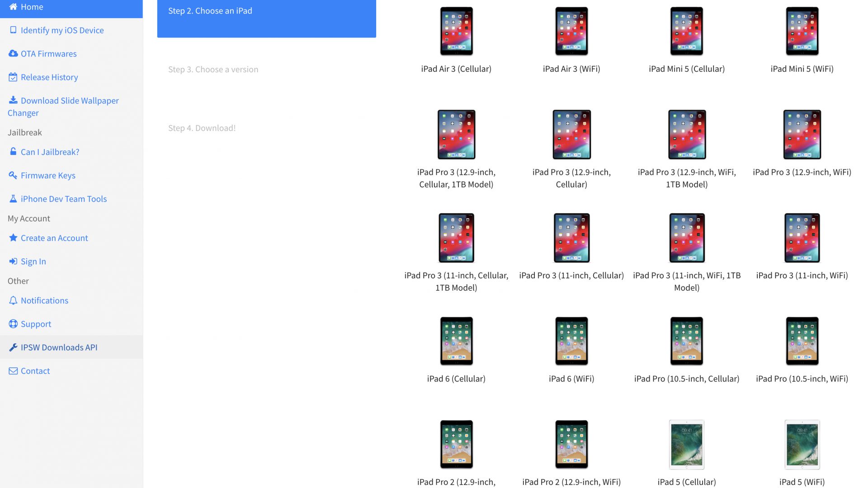
Task: Select Create an Account link
Action: 54,238
